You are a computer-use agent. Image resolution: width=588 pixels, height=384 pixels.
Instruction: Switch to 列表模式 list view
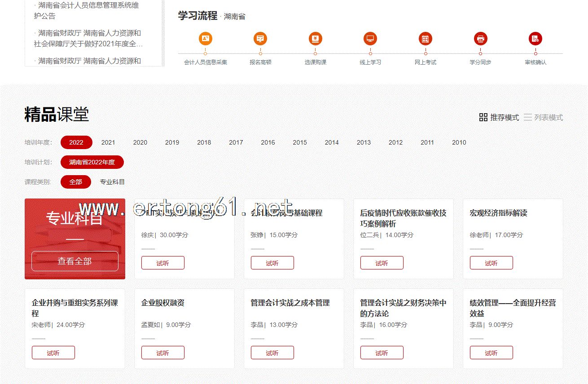[543, 117]
